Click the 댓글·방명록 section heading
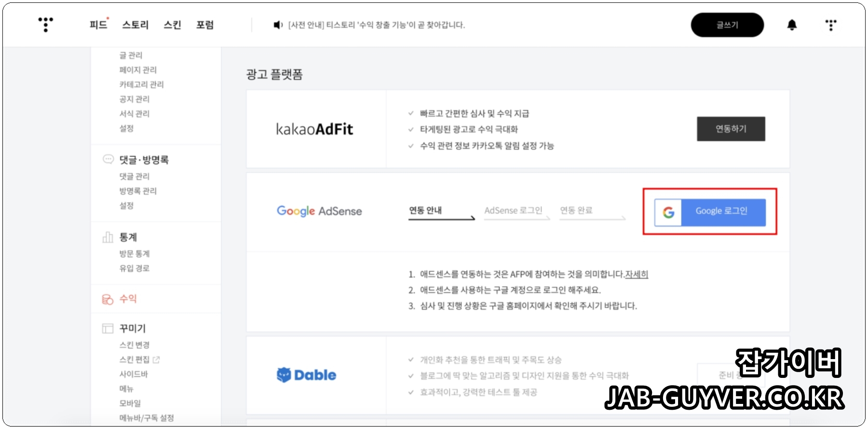The image size is (868, 429). (x=144, y=160)
